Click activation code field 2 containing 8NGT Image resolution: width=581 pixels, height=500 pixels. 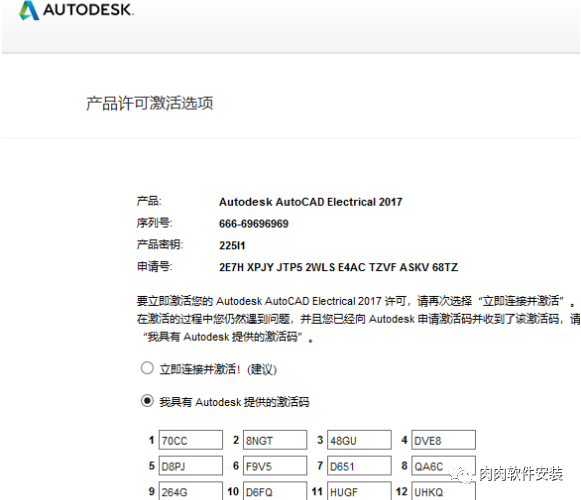click(x=275, y=440)
